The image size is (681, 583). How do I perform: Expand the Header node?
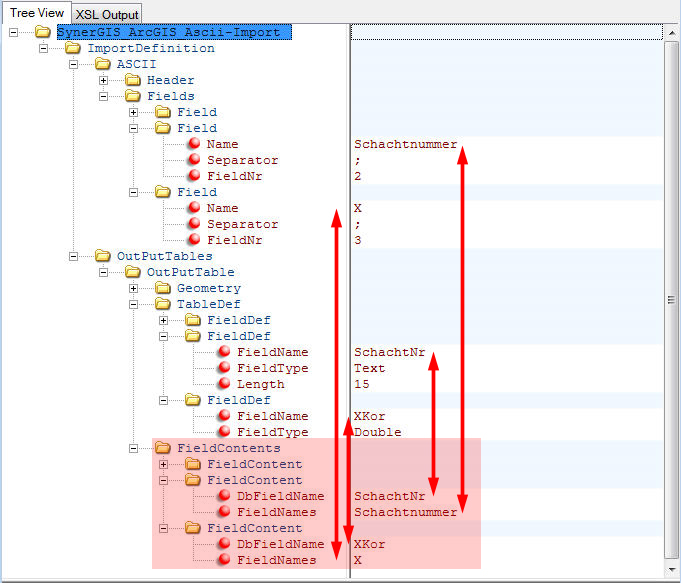click(x=103, y=80)
